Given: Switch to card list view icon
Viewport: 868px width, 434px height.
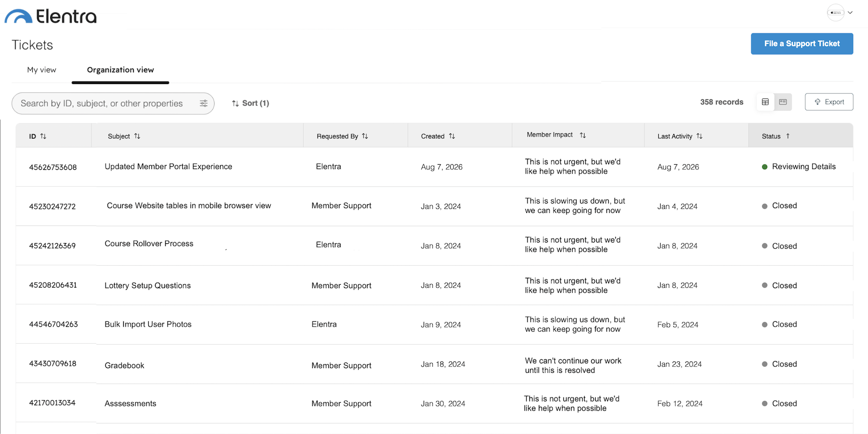Looking at the screenshot, I should (x=783, y=102).
